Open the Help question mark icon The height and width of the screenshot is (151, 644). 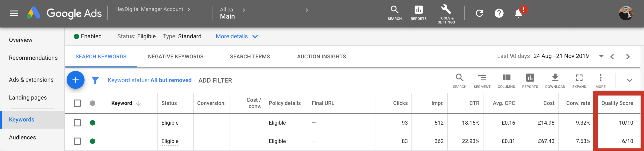(x=499, y=13)
